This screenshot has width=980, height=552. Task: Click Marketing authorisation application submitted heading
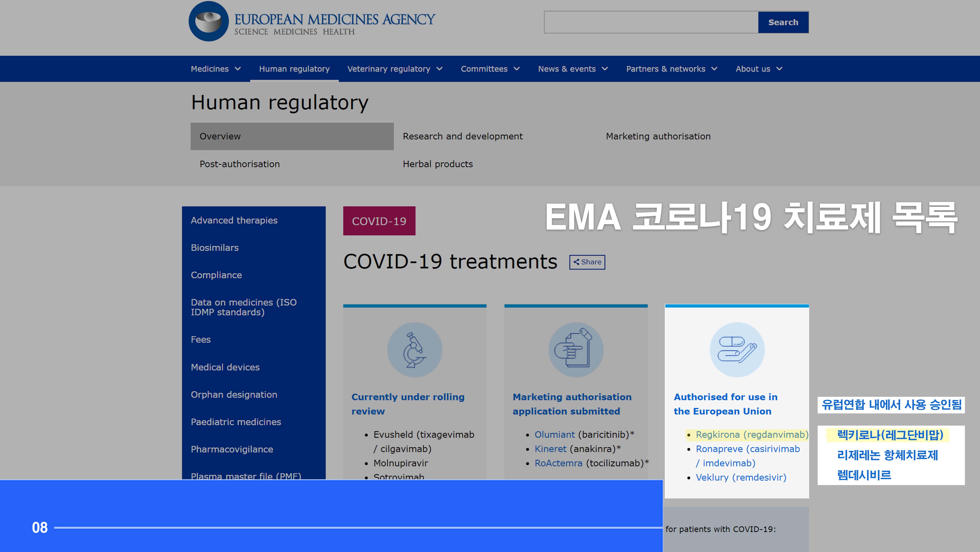pos(572,404)
